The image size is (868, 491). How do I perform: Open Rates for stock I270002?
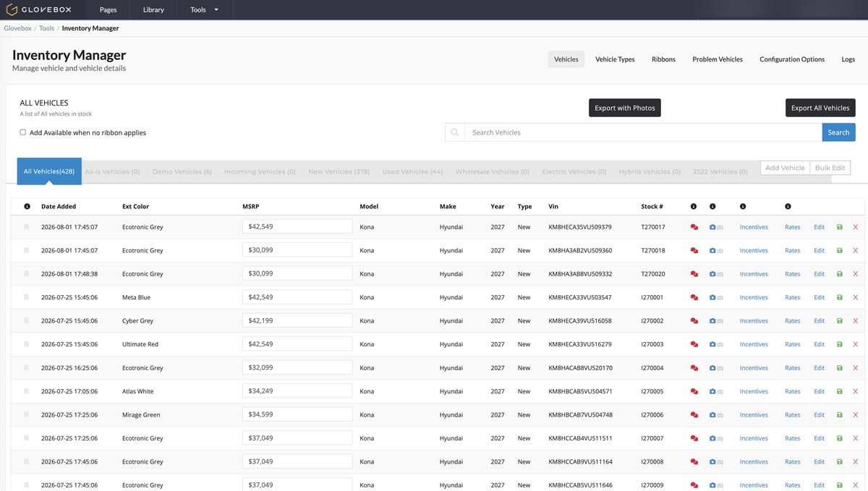point(793,321)
